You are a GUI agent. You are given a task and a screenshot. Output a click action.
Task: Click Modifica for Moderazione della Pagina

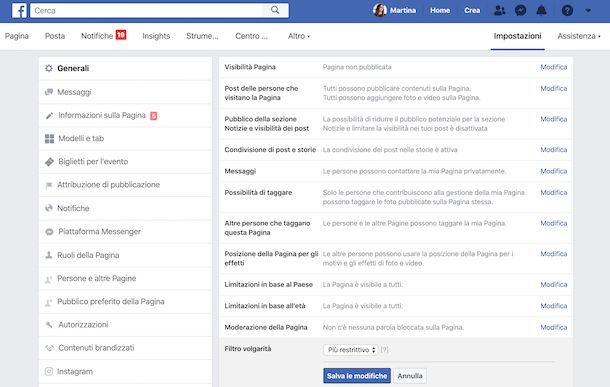point(554,327)
